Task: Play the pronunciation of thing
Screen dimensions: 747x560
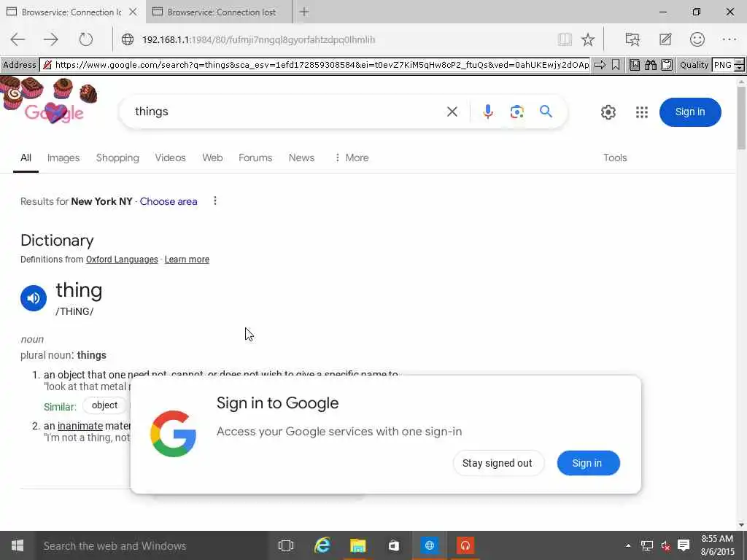Action: click(x=34, y=298)
